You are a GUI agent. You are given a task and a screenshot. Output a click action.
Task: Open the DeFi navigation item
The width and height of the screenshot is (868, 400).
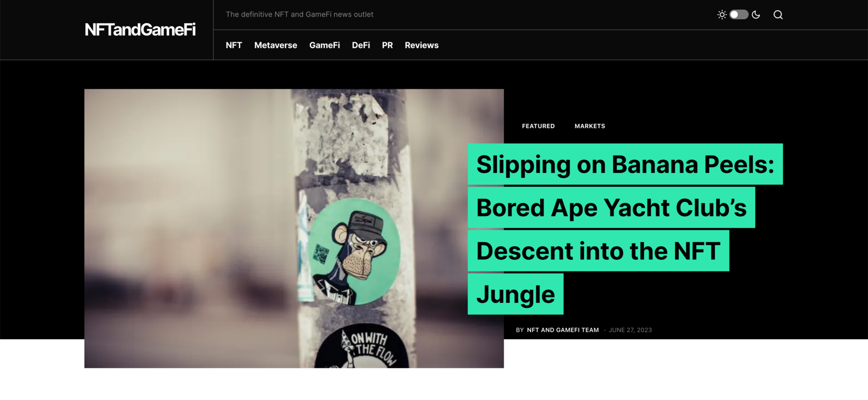[x=361, y=45]
